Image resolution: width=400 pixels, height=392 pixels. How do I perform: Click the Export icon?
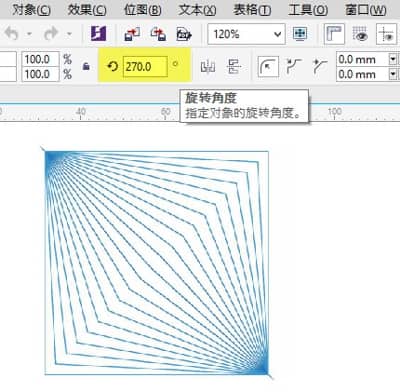pos(158,34)
